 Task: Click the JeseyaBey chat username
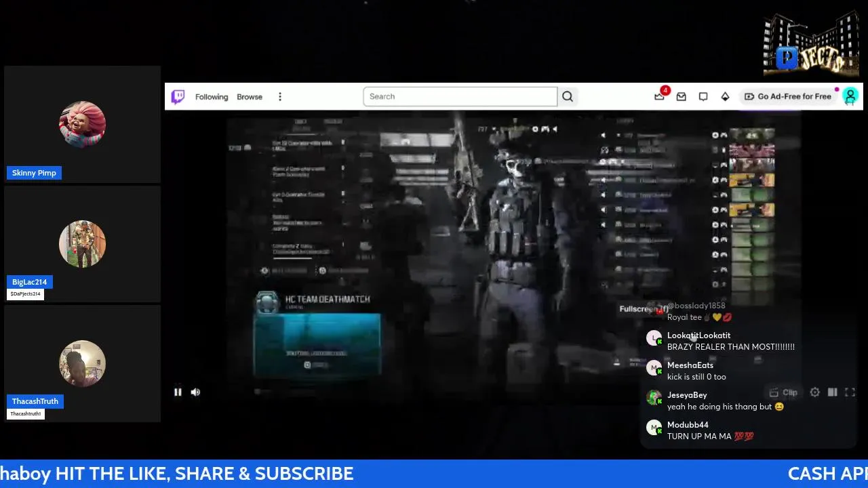pyautogui.click(x=687, y=395)
